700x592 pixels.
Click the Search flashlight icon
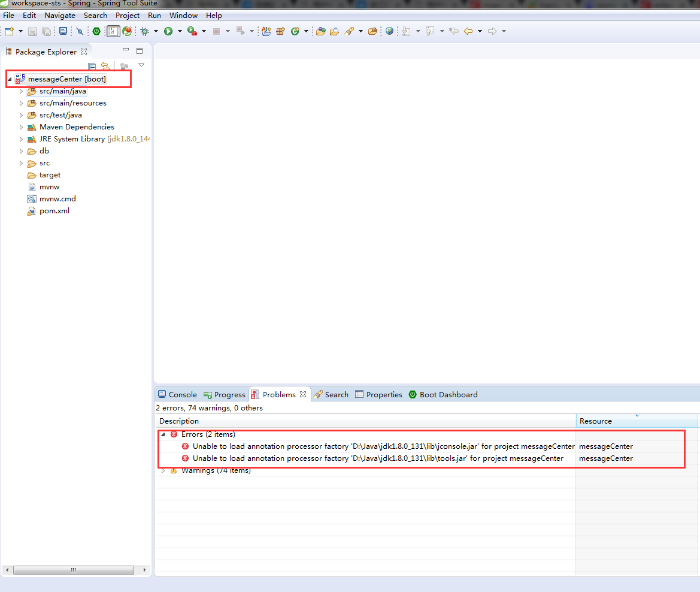click(349, 31)
